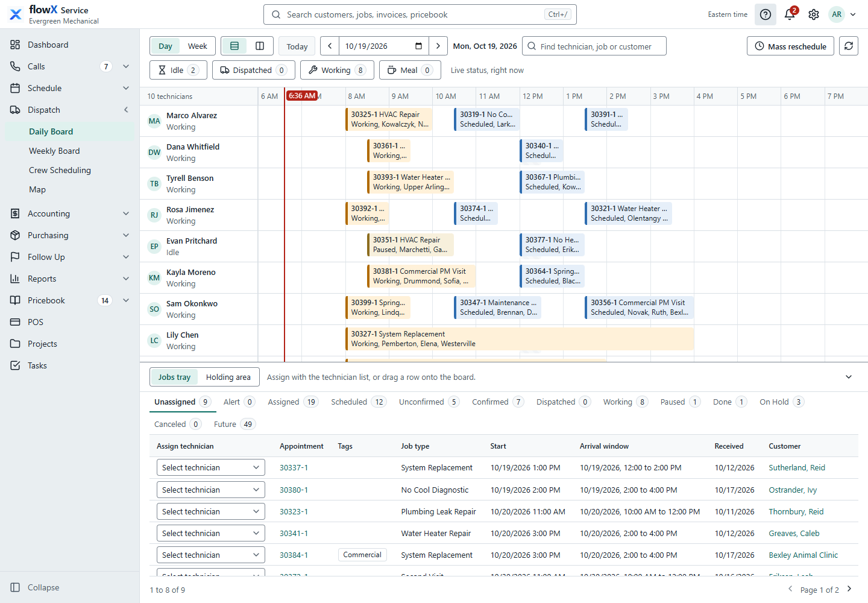Select the Jobs tray view

(x=174, y=377)
